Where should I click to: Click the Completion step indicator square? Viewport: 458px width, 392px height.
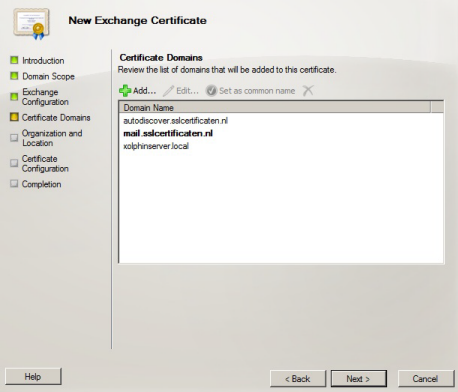14,184
